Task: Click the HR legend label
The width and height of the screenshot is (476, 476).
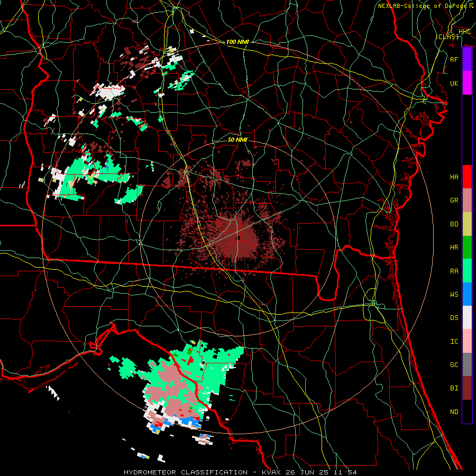Action: coord(454,248)
